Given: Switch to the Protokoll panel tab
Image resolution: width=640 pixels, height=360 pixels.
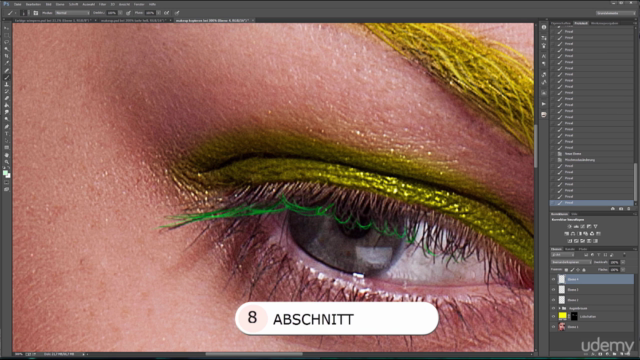Looking at the screenshot, I should click(x=581, y=23).
